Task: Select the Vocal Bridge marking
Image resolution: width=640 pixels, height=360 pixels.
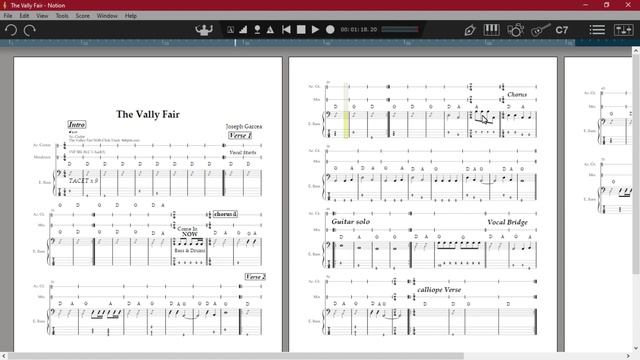Action: pyautogui.click(x=507, y=222)
